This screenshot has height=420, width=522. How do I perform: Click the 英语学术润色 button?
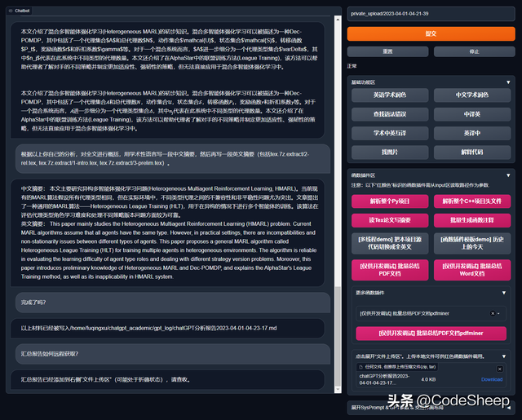(390, 95)
